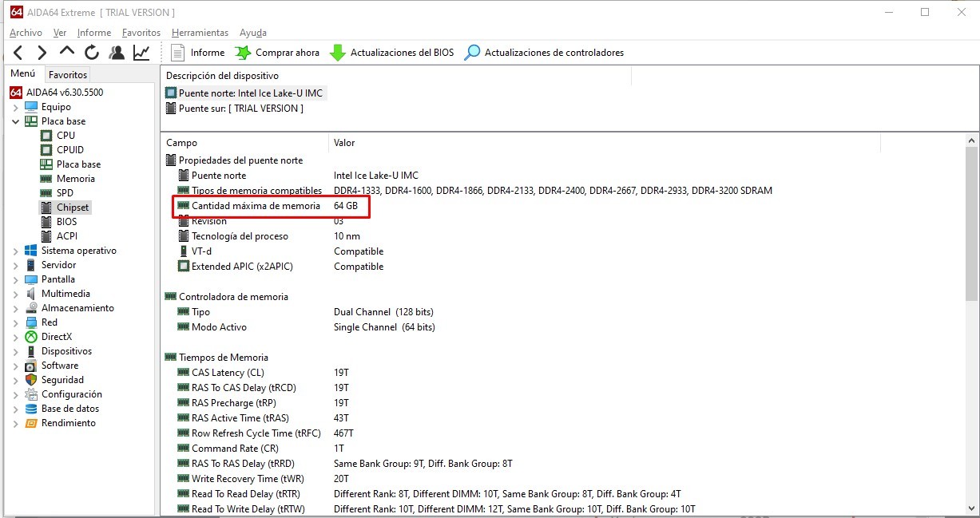Click the Seguridad shield icon
Image resolution: width=980 pixels, height=518 pixels.
tap(31, 380)
